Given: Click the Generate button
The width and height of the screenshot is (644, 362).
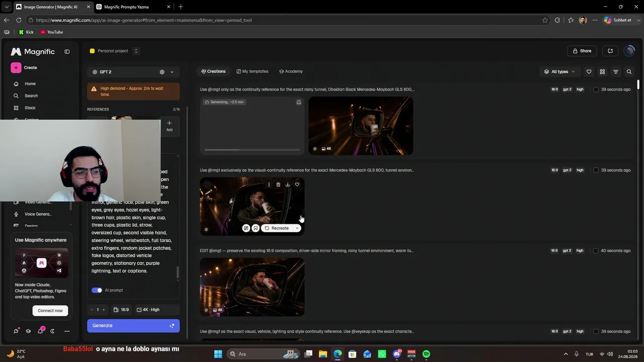Looking at the screenshot, I should coord(133,326).
